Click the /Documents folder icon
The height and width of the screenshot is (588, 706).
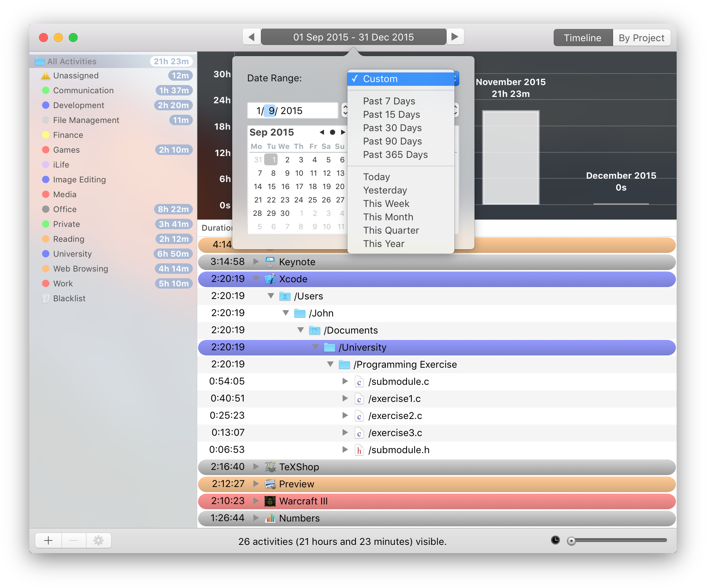pos(315,330)
